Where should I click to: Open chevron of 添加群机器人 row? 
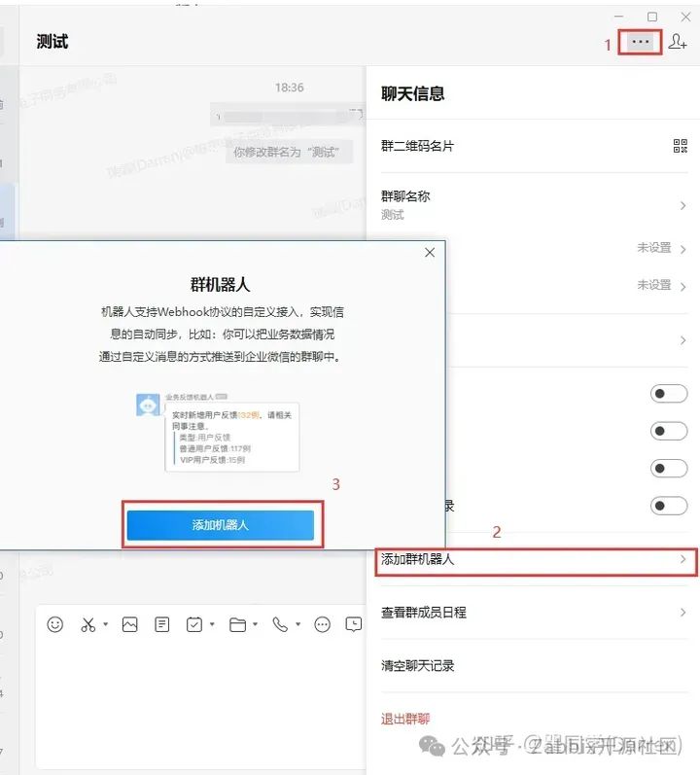[x=682, y=559]
